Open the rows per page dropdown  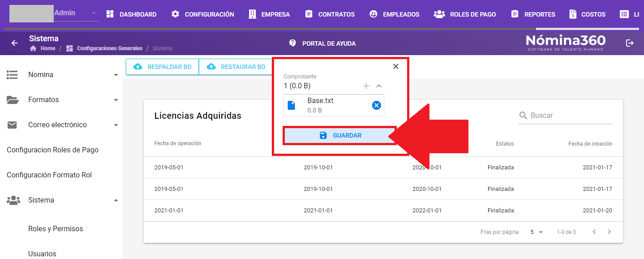click(x=537, y=232)
